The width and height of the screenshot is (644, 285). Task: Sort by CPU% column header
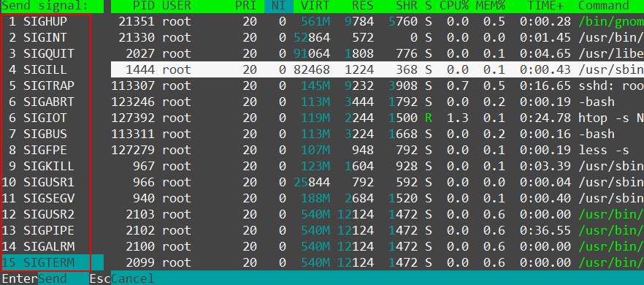pos(454,6)
